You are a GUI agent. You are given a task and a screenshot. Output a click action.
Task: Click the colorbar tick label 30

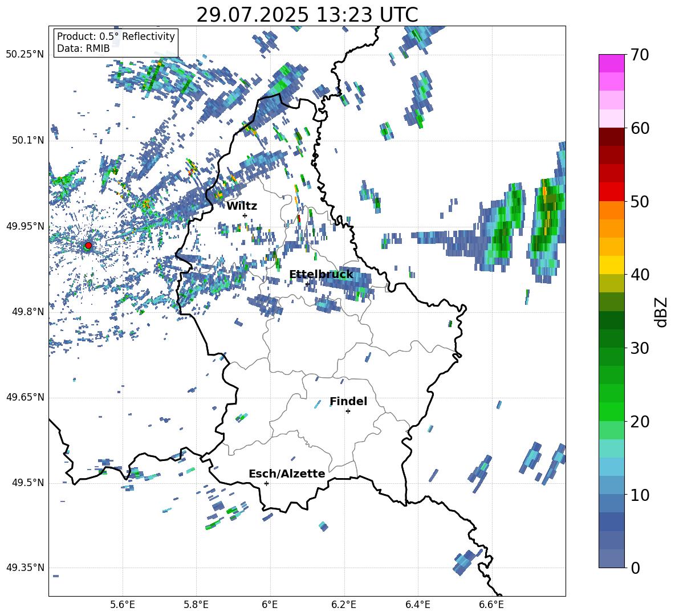tap(640, 348)
